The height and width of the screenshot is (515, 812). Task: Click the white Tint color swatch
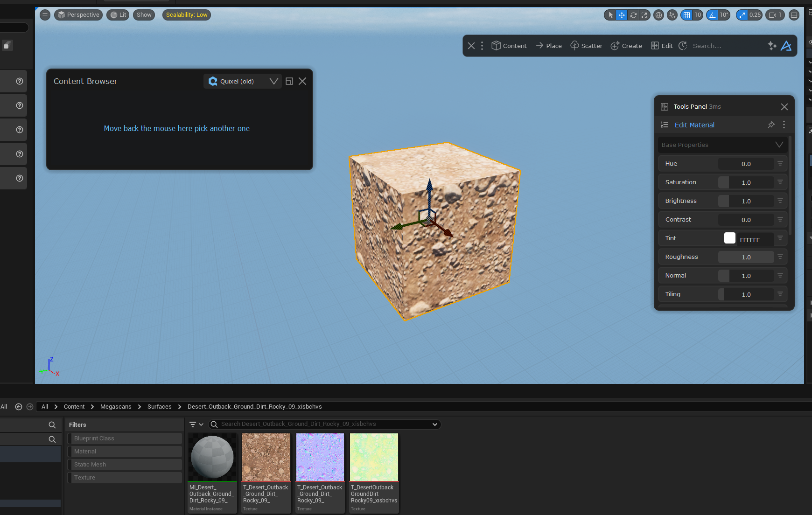coord(729,238)
